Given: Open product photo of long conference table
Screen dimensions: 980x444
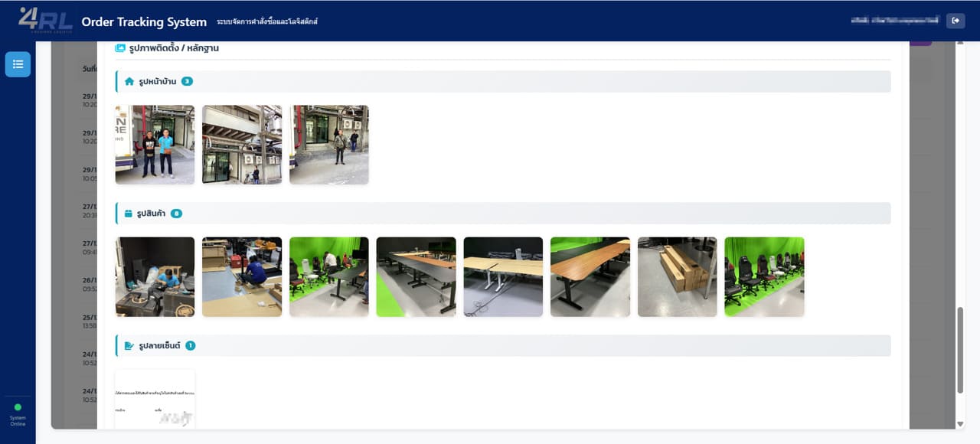Looking at the screenshot, I should [416, 277].
